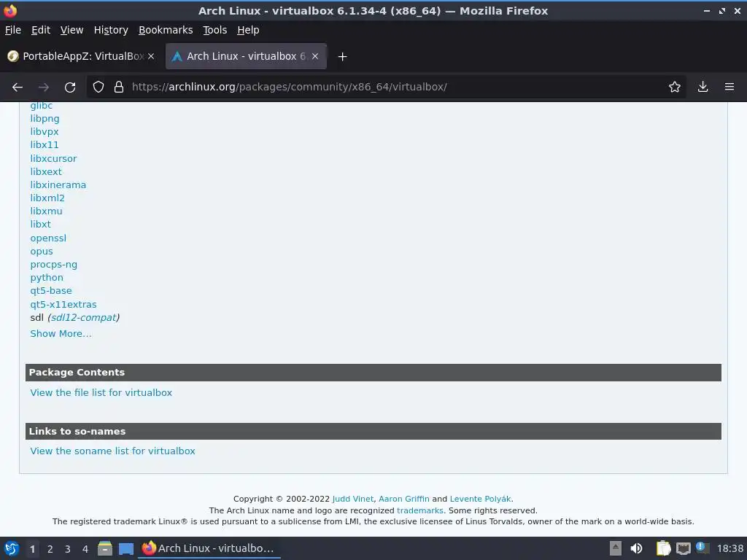Viewport: 747px width, 560px height.
Task: Close the Arch Linux virtualbox tab
Action: pyautogui.click(x=315, y=56)
